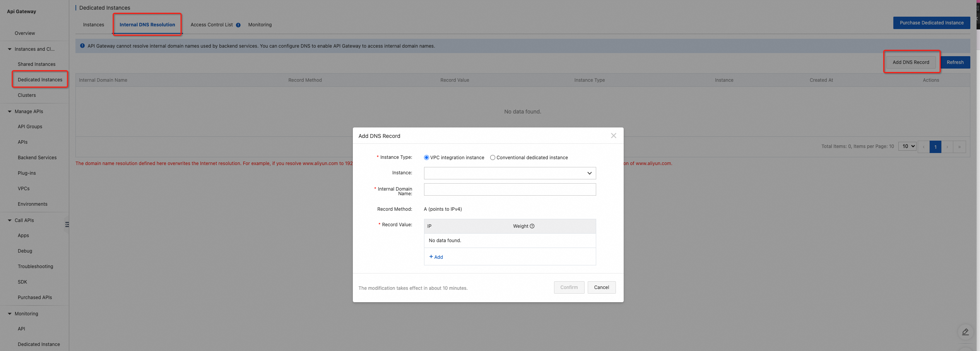Click the Record Method column header

click(x=305, y=80)
